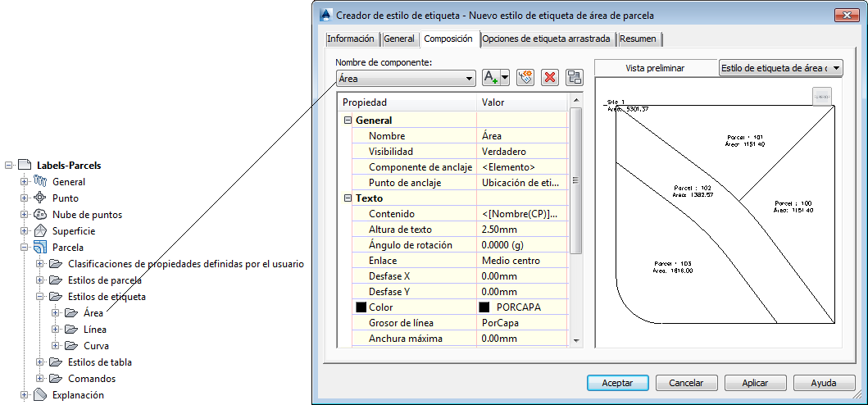Viewport: 868px width, 405px height.
Task: Click the Propiedad column header
Action: tap(407, 102)
